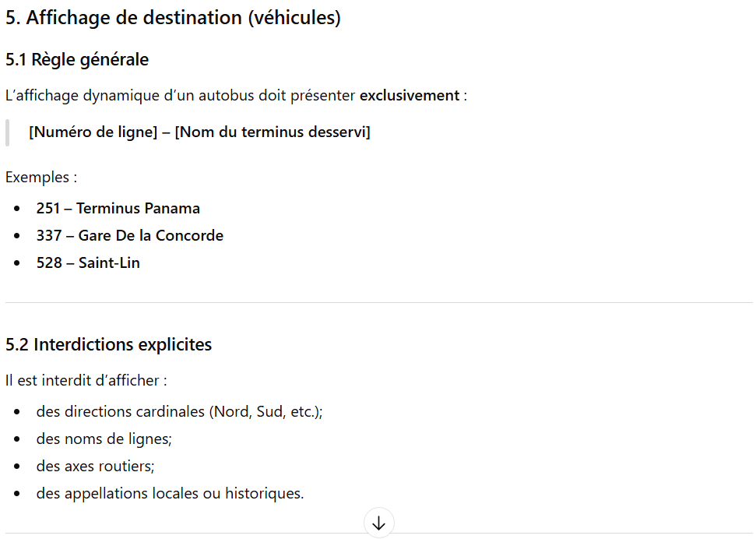This screenshot has height=539, width=756.
Task: Click the "des directions cardinales" bullet text
Action: coord(120,411)
